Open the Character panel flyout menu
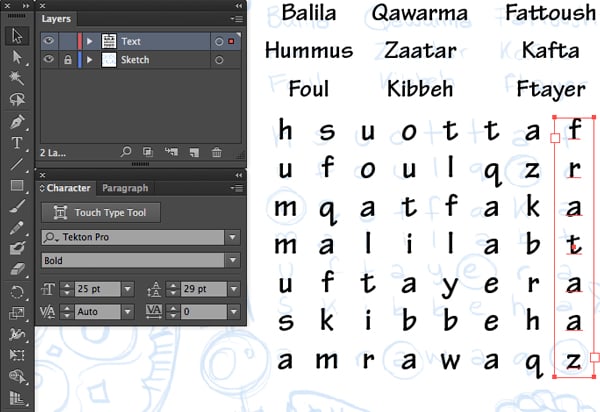This screenshot has height=412, width=600. point(236,188)
